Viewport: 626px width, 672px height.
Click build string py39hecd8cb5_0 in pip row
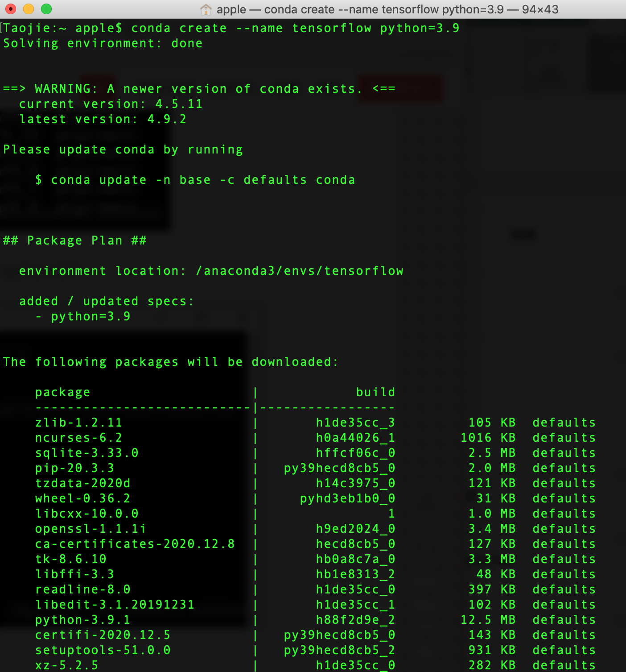340,468
